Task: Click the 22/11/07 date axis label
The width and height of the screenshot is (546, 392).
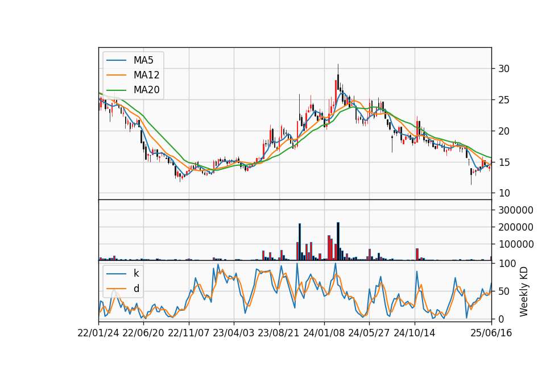Action: (x=189, y=333)
